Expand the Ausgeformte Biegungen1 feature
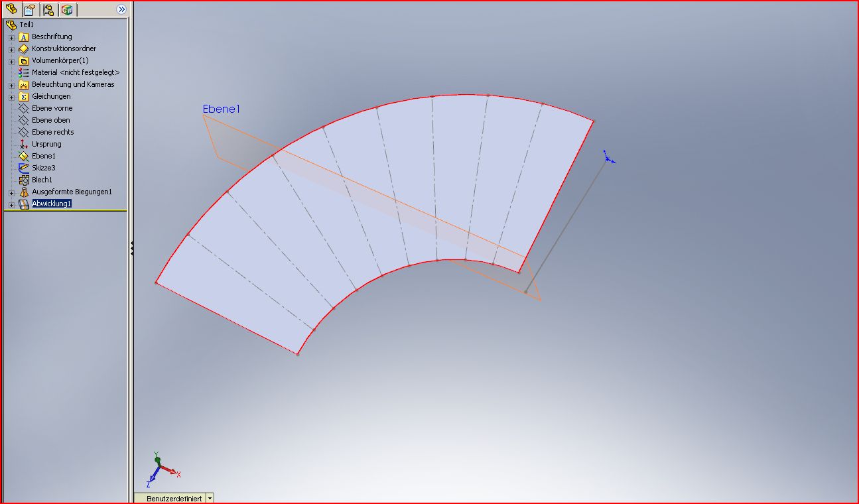The image size is (859, 504). (x=11, y=192)
